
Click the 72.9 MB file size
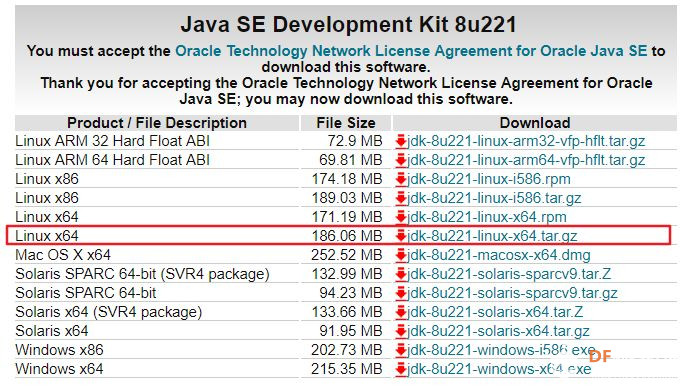pyautogui.click(x=355, y=141)
